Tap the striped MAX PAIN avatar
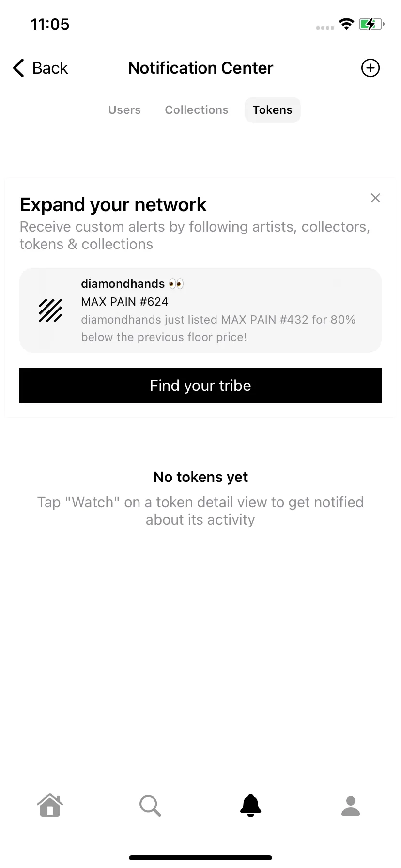The height and width of the screenshot is (868, 401). [50, 310]
